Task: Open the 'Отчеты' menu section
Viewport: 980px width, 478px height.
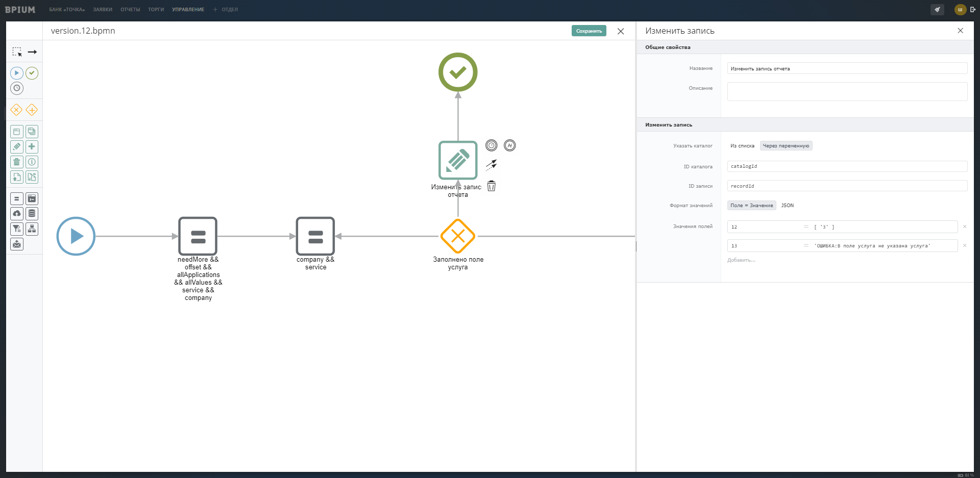Action: [x=130, y=10]
